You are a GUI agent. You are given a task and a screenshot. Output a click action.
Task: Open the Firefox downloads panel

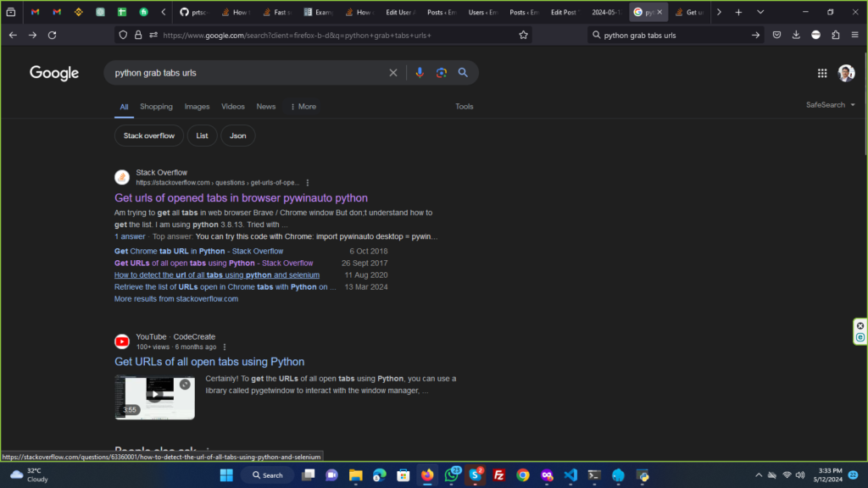point(796,35)
